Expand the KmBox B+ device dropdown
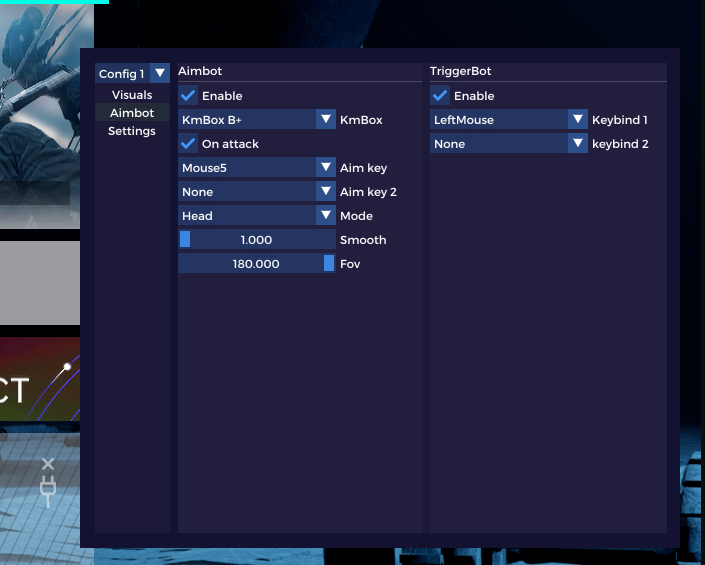The width and height of the screenshot is (705, 565). click(257, 120)
